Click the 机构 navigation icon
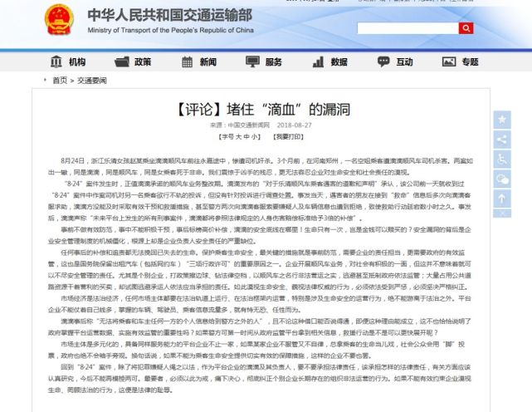 pyautogui.click(x=56, y=61)
